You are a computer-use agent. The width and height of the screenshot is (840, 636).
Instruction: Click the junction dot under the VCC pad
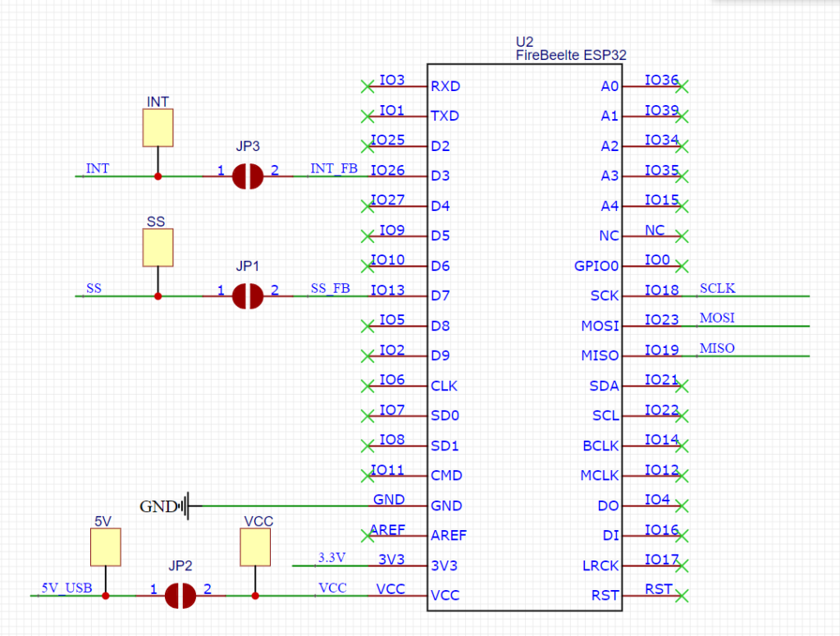click(256, 596)
